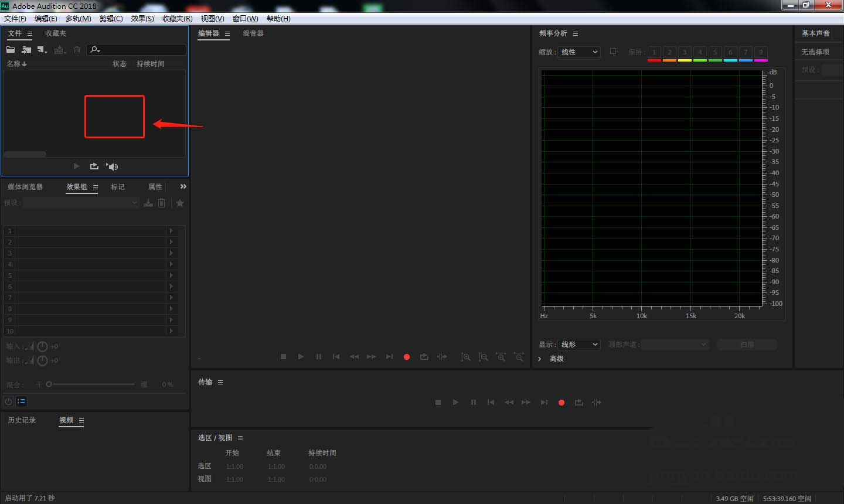
Task: Click the loop playback icon in Files panel
Action: [x=94, y=166]
